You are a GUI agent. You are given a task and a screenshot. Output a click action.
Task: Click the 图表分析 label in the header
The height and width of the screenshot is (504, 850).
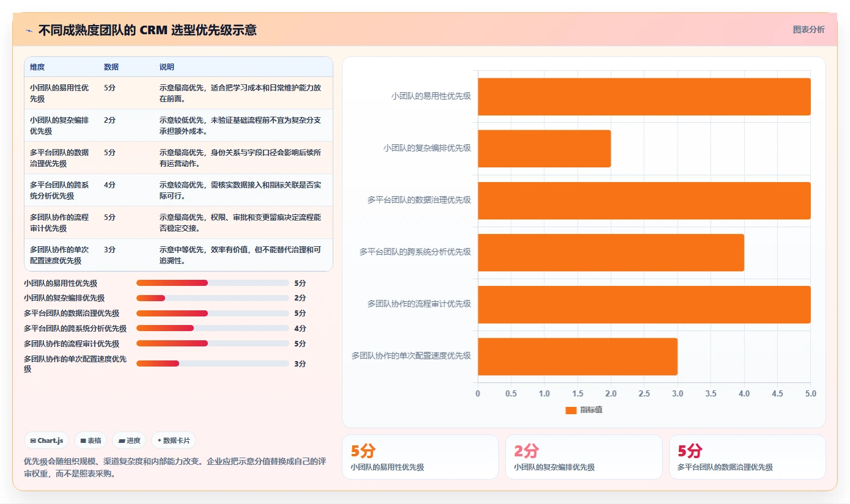[808, 29]
